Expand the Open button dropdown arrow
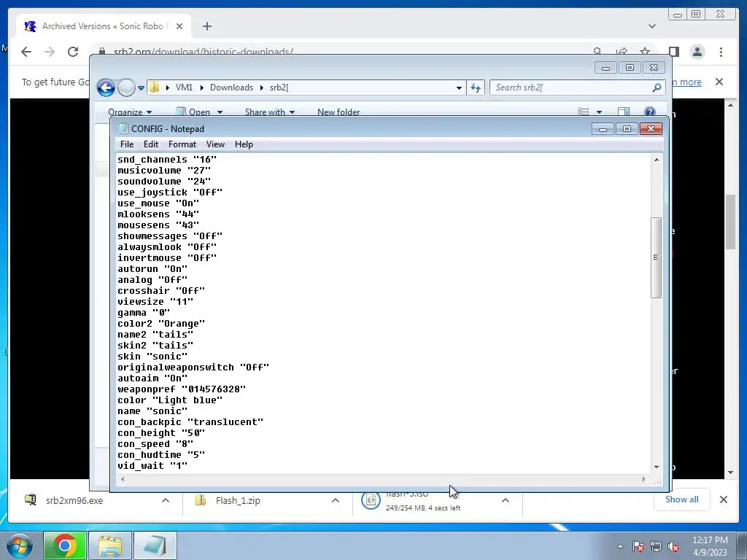The height and width of the screenshot is (560, 747). pyautogui.click(x=220, y=112)
